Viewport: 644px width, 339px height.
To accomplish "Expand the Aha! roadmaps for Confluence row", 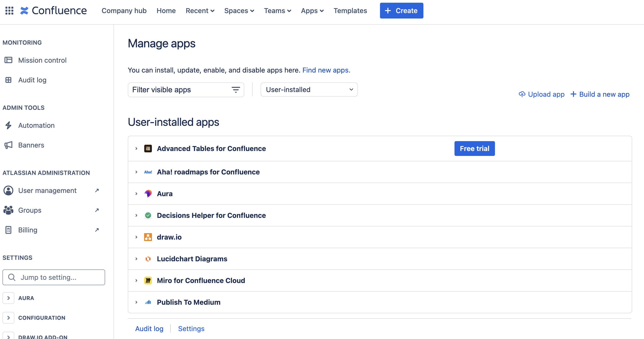I will point(136,172).
